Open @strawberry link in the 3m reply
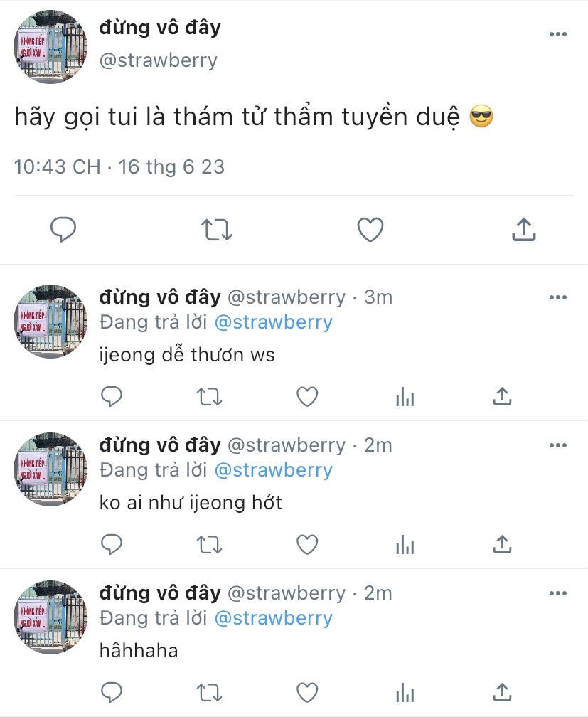The image size is (588, 717). pos(274,322)
